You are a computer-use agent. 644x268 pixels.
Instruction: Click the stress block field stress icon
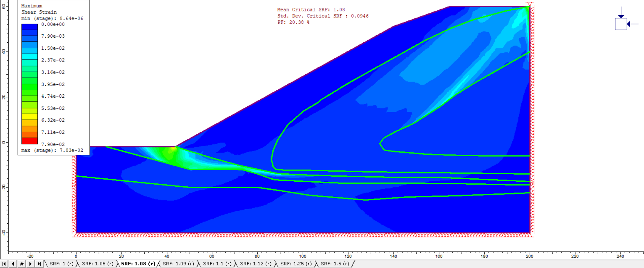626,19
